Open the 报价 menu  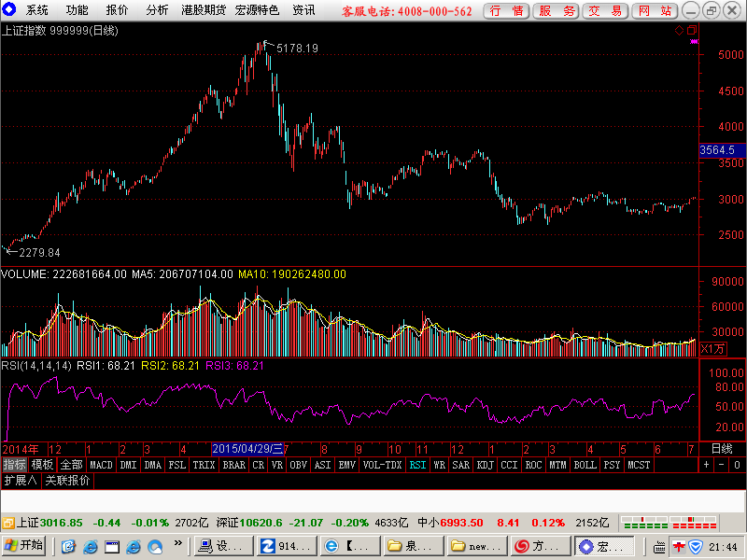click(117, 10)
